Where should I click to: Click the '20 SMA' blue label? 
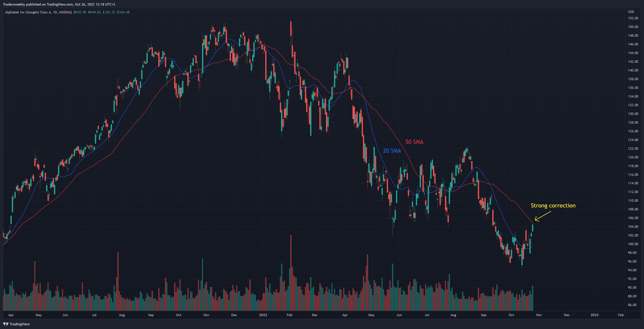392,151
